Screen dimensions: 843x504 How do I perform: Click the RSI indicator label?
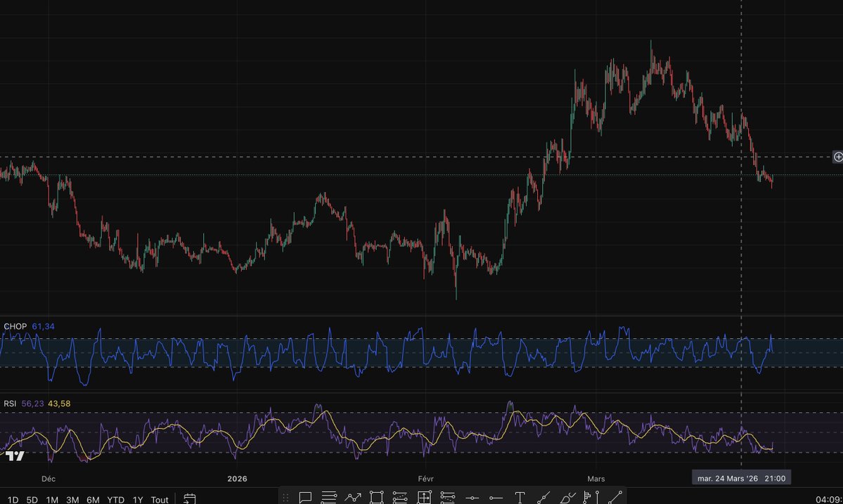click(x=10, y=403)
